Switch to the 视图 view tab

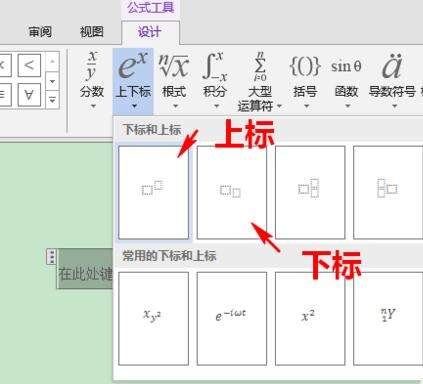click(x=92, y=32)
